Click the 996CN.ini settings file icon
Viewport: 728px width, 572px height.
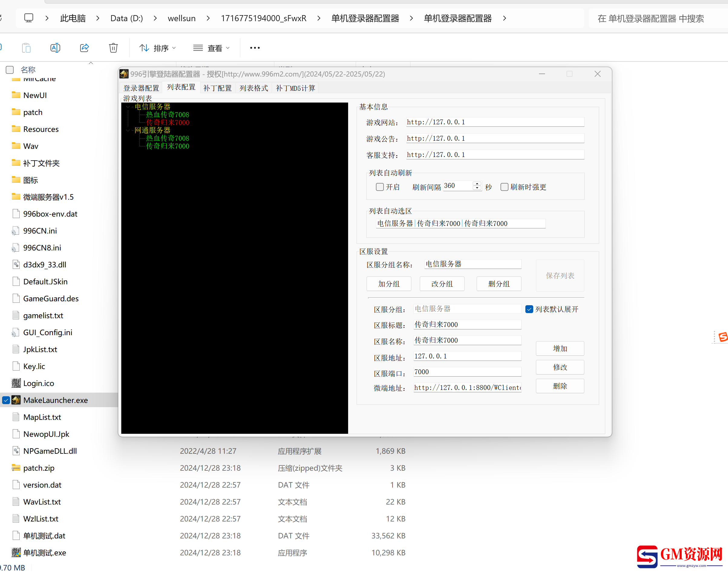pyautogui.click(x=16, y=230)
